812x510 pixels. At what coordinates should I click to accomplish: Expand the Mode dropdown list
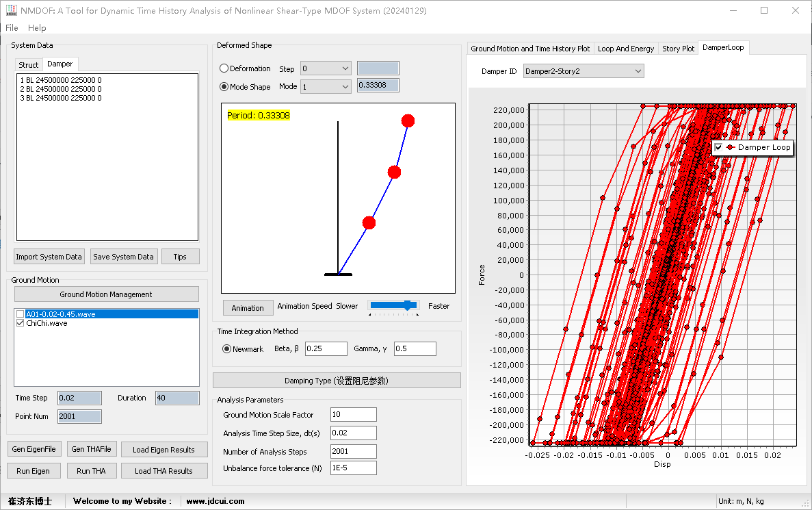click(326, 86)
